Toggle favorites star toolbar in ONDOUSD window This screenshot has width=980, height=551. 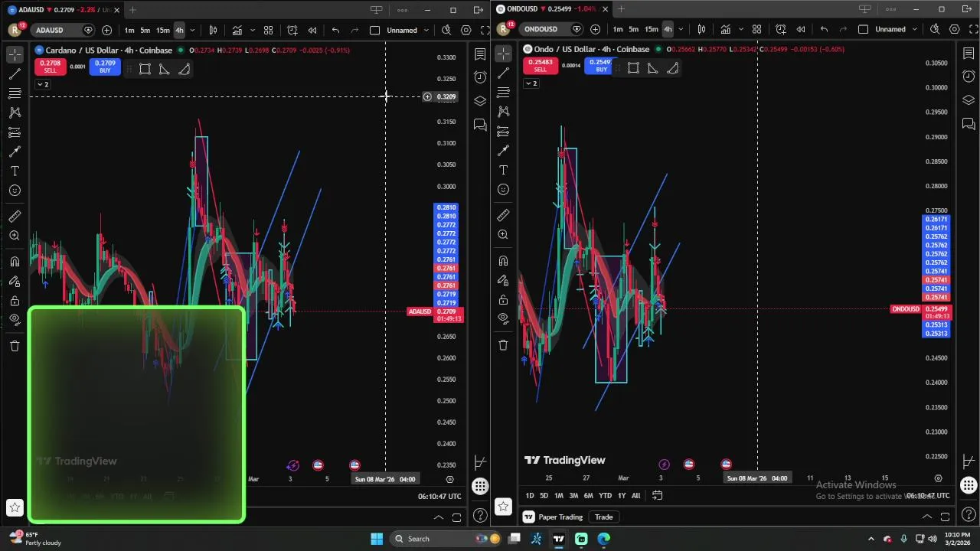pos(503,506)
